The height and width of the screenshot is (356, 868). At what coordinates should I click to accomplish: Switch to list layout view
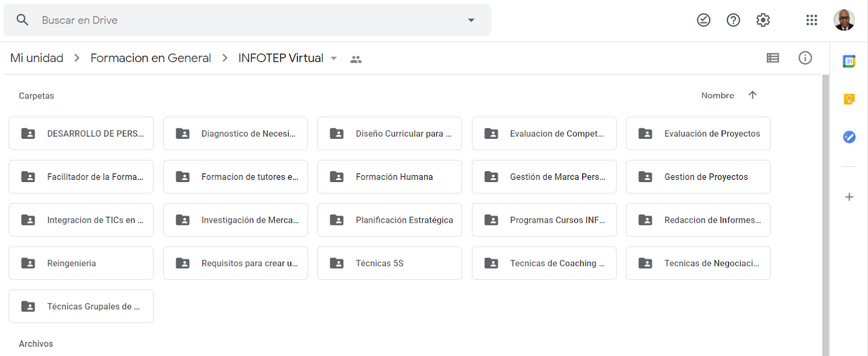coord(773,58)
